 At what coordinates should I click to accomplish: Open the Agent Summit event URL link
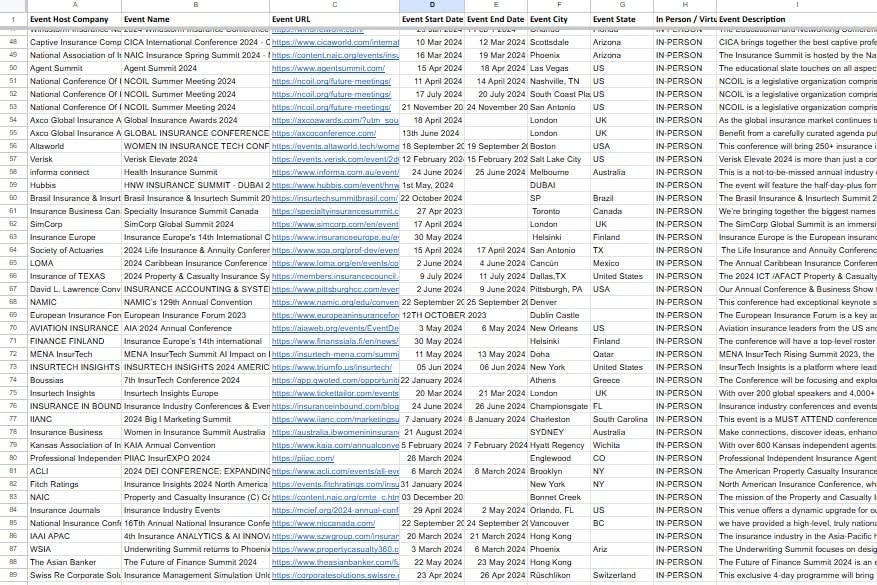click(x=328, y=68)
